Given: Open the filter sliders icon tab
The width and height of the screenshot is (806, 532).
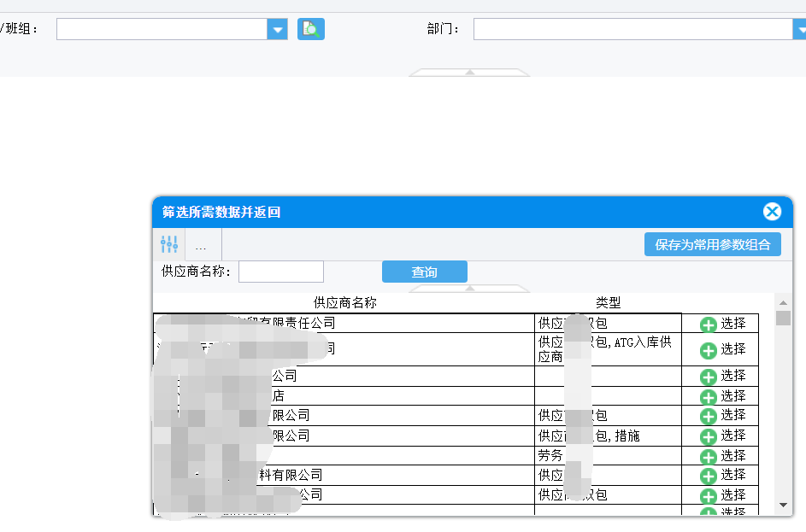Looking at the screenshot, I should 169,244.
